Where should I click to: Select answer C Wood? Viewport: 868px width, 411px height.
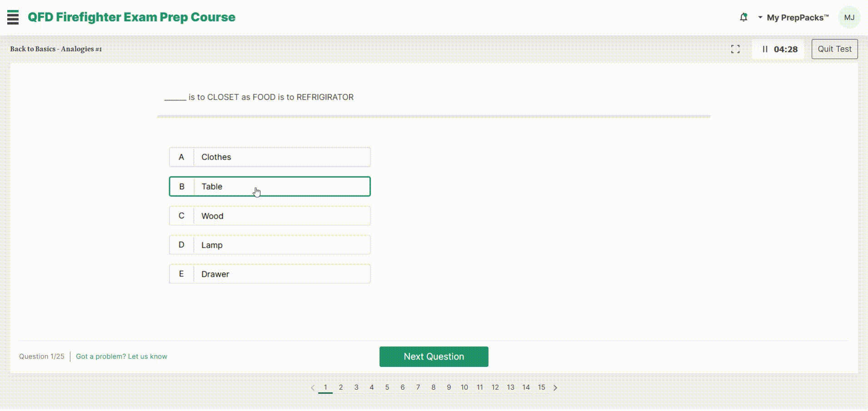[270, 216]
